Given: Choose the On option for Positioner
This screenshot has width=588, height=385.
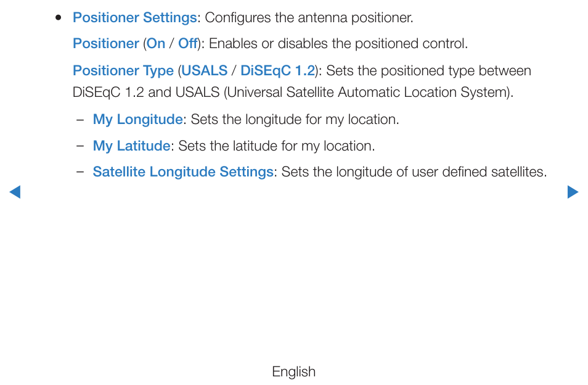Looking at the screenshot, I should point(156,44).
